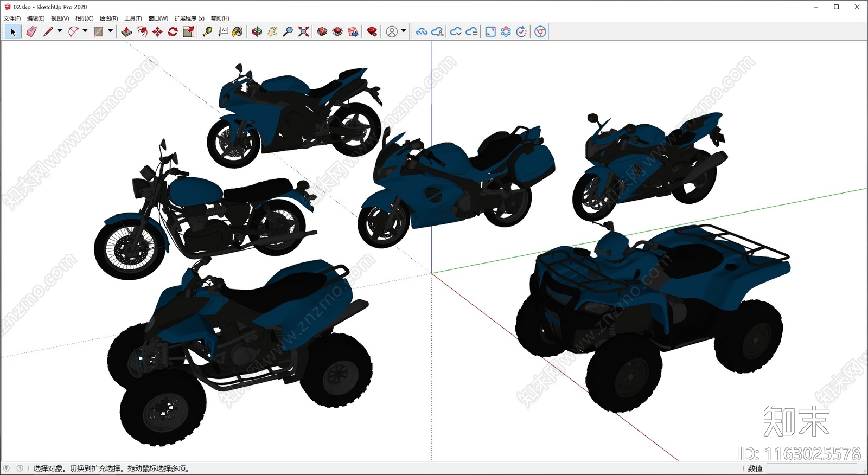Click the cloud with checkmark icon
868x475 pixels.
tap(456, 32)
